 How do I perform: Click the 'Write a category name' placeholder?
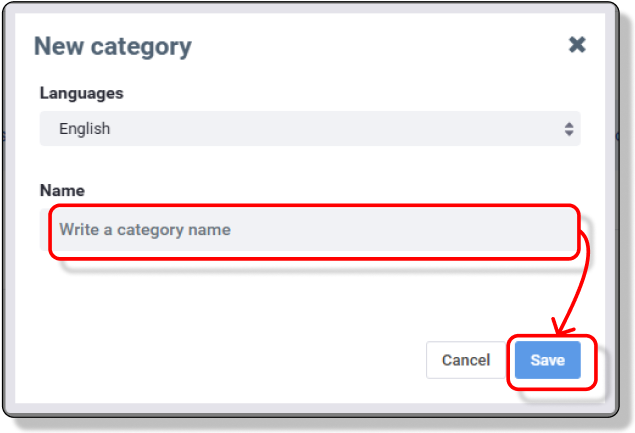145,230
